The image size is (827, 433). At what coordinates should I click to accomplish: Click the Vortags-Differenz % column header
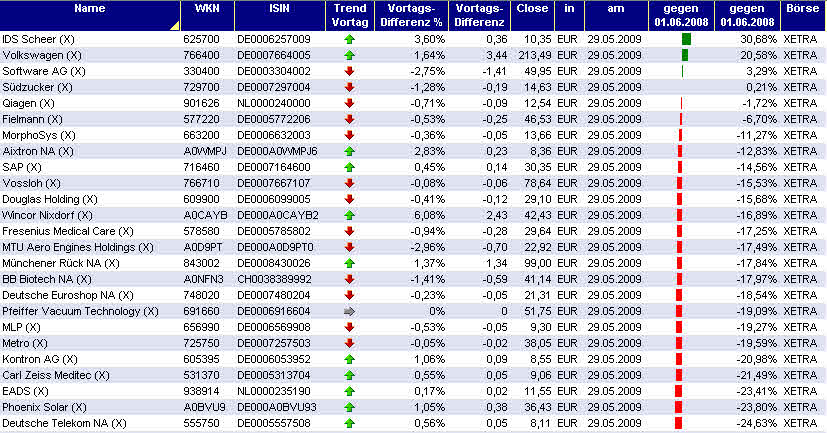tap(411, 15)
